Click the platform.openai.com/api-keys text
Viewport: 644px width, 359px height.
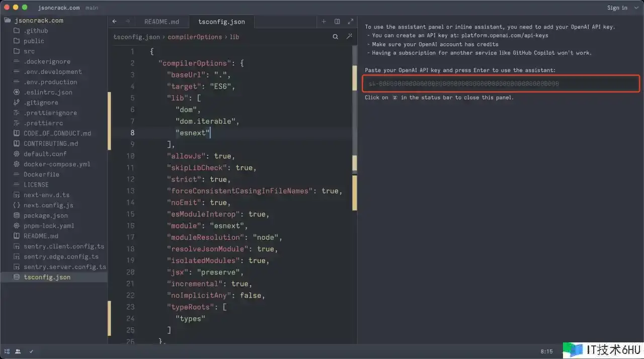(505, 36)
